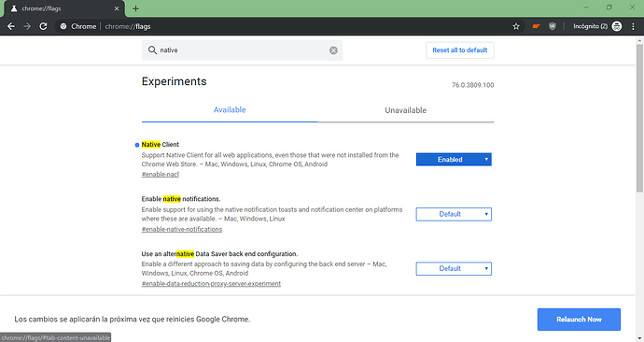The width and height of the screenshot is (644, 342).
Task: Open the Data Saver back end Default dropdown
Action: coord(454,269)
